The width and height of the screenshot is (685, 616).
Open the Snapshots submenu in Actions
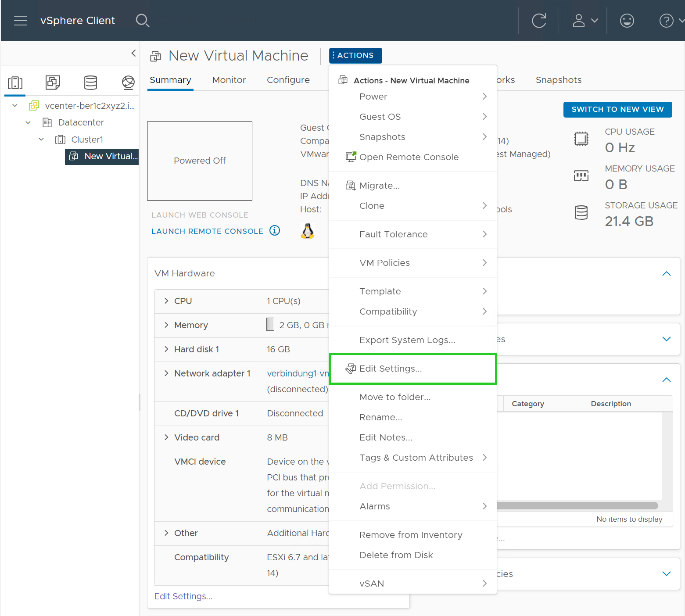pos(413,137)
